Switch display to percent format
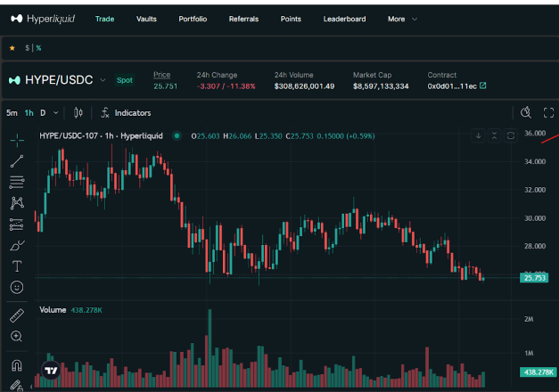The width and height of the screenshot is (559, 392). (x=38, y=48)
